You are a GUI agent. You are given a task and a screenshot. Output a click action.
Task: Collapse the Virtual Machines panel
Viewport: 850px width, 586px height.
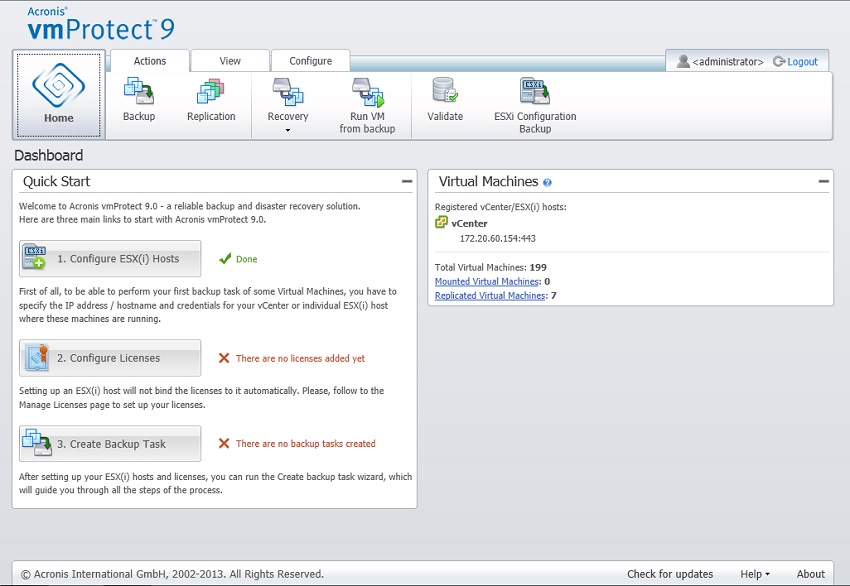[823, 182]
